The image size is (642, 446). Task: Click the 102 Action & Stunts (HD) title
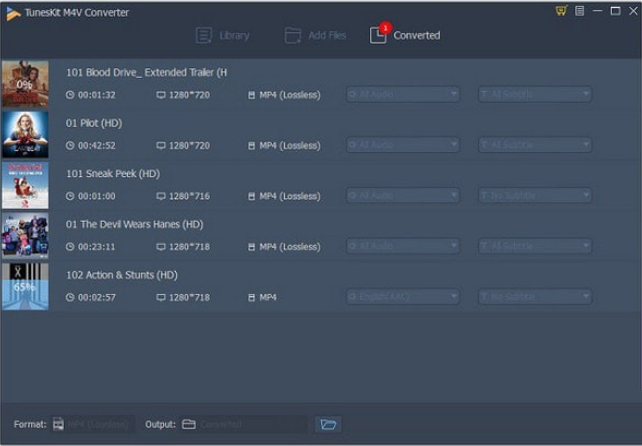[x=122, y=275]
